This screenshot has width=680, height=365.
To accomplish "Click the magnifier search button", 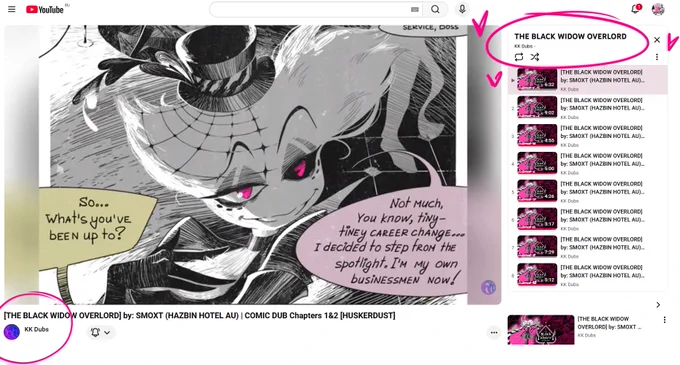I will (x=435, y=9).
